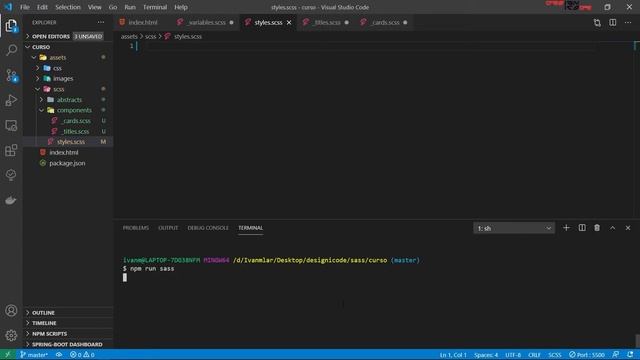
Task: Open the View menu
Action: coord(95,7)
